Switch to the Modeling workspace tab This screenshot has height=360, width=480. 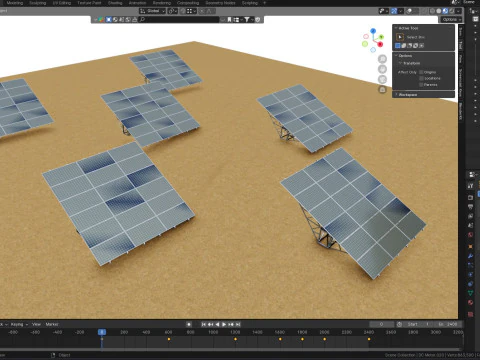click(x=15, y=3)
